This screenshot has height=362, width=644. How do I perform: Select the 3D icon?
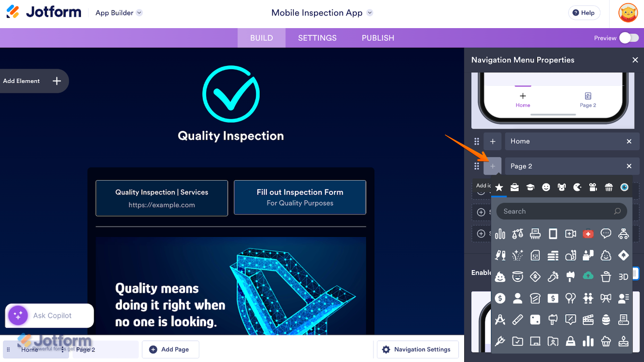click(x=624, y=276)
